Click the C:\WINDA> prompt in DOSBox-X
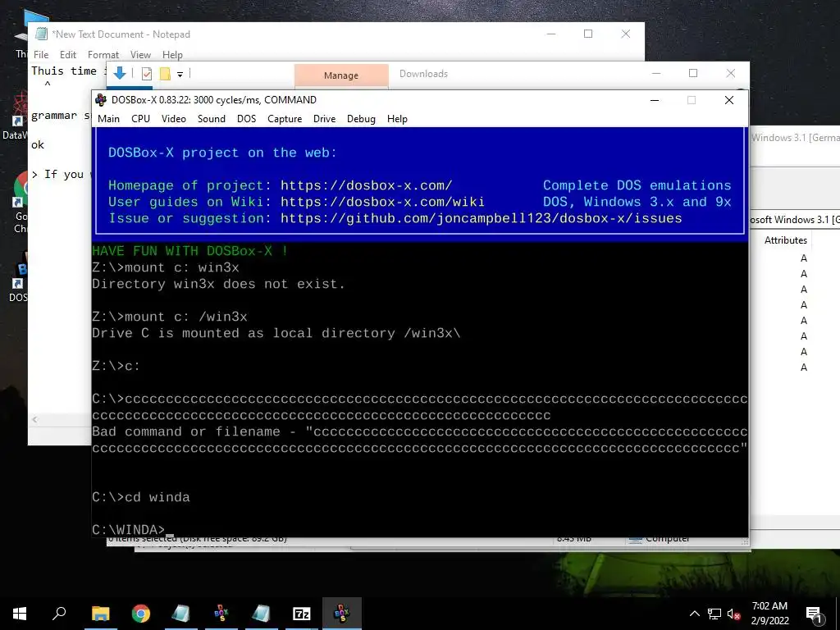The width and height of the screenshot is (840, 630). pos(129,530)
